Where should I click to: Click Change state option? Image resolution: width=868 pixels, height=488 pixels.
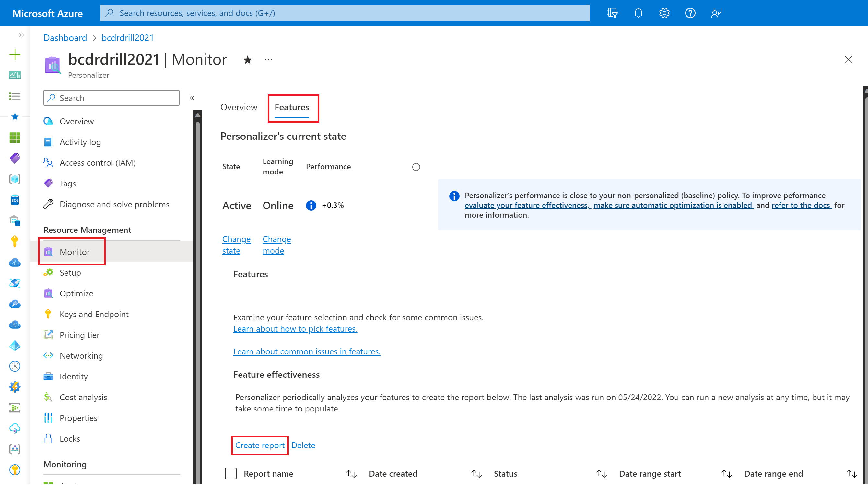click(x=236, y=244)
